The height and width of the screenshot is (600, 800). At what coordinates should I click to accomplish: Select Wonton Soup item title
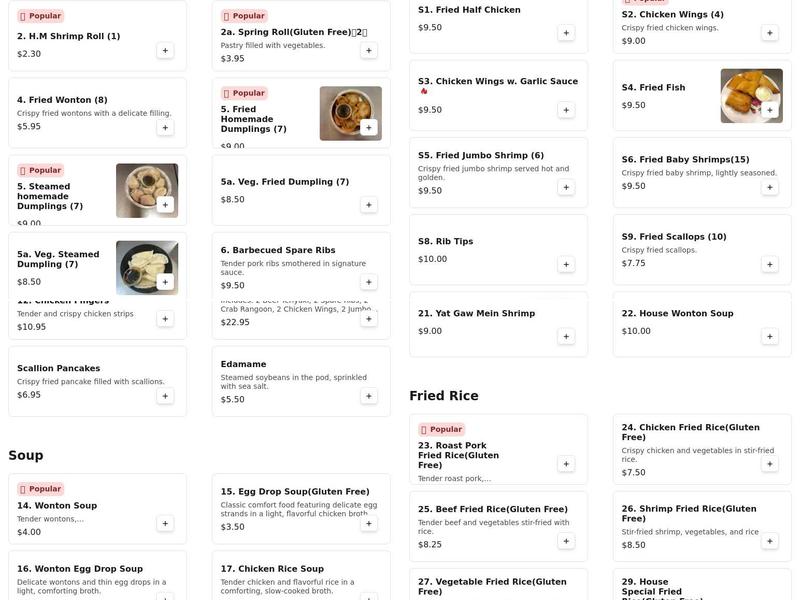click(x=57, y=506)
